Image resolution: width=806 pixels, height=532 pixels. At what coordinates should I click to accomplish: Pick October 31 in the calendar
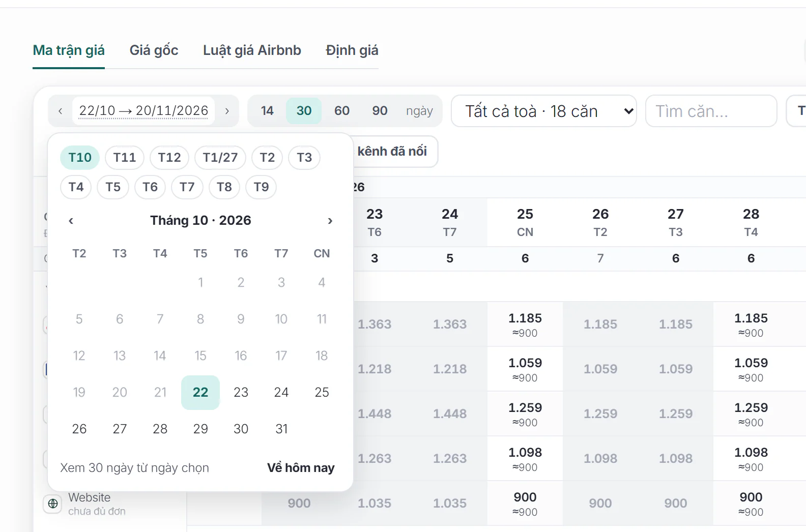click(x=281, y=429)
